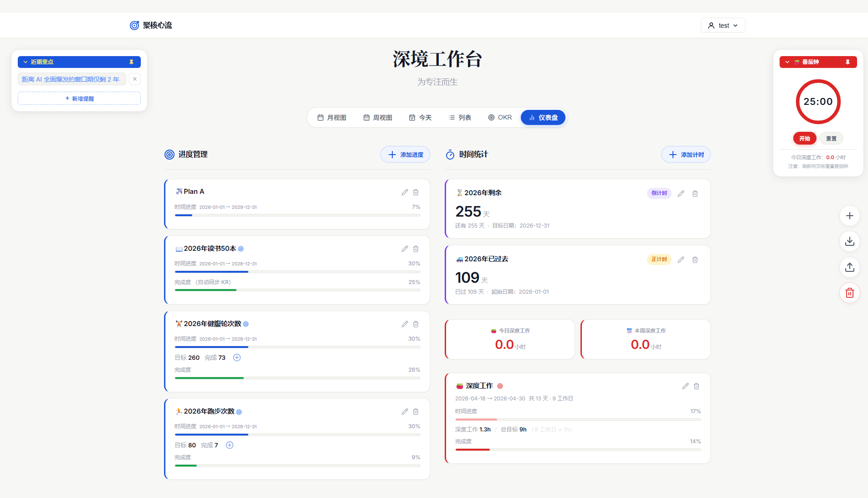The image size is (868, 498).
Task: Toggle pin on 近期重点 panel
Action: (x=131, y=62)
